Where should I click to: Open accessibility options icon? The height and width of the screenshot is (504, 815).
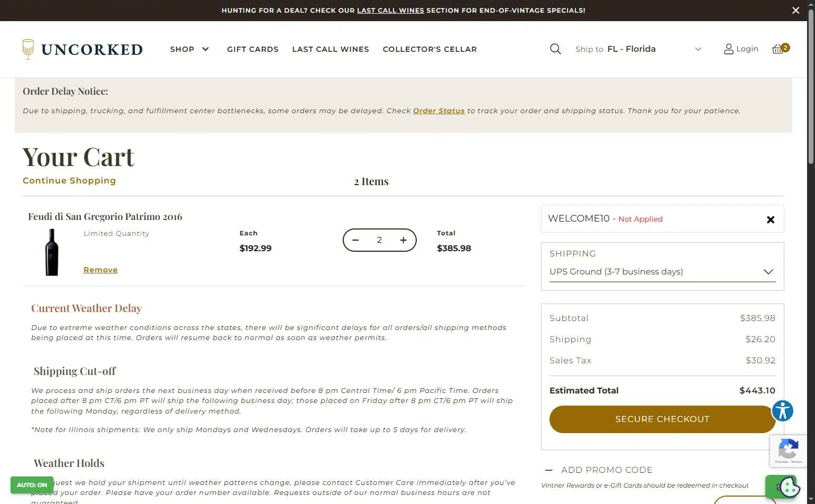[783, 410]
